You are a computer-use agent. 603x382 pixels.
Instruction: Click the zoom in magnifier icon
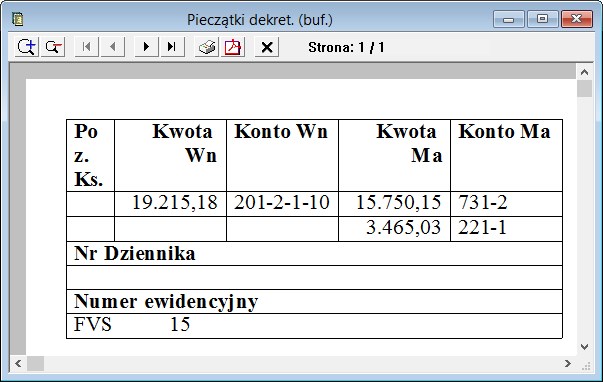click(x=27, y=47)
